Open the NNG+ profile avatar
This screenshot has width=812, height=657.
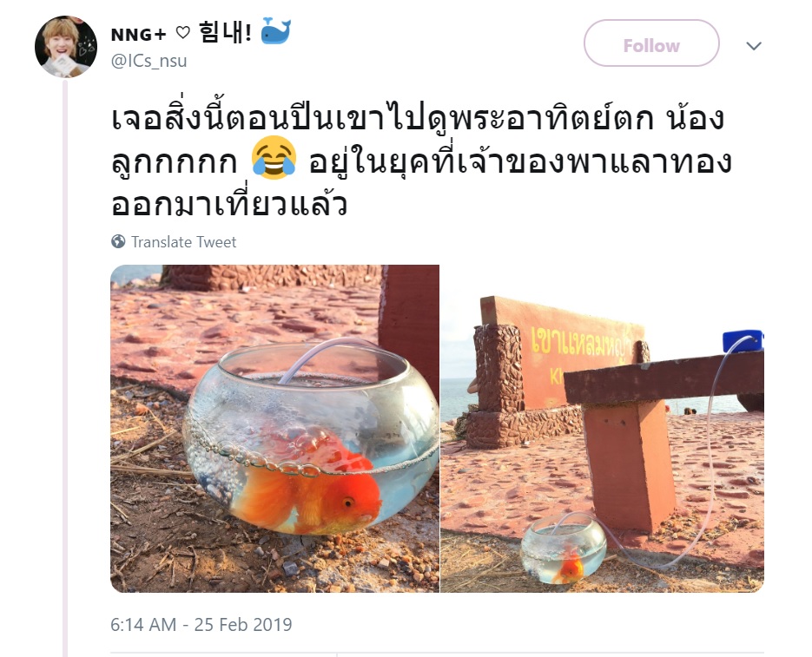coord(66,47)
